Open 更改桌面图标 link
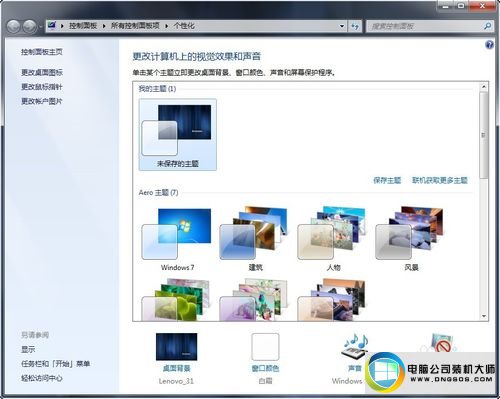500x399 pixels. coord(42,72)
